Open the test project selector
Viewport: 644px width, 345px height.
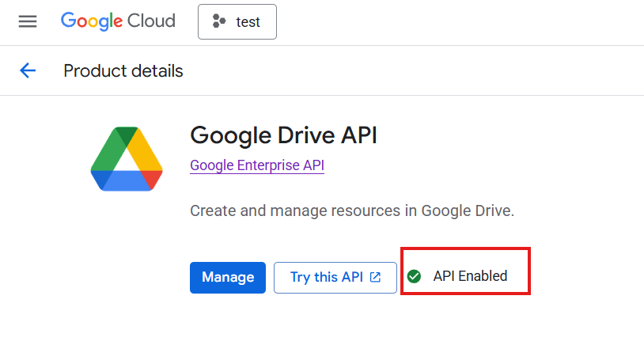pyautogui.click(x=237, y=21)
